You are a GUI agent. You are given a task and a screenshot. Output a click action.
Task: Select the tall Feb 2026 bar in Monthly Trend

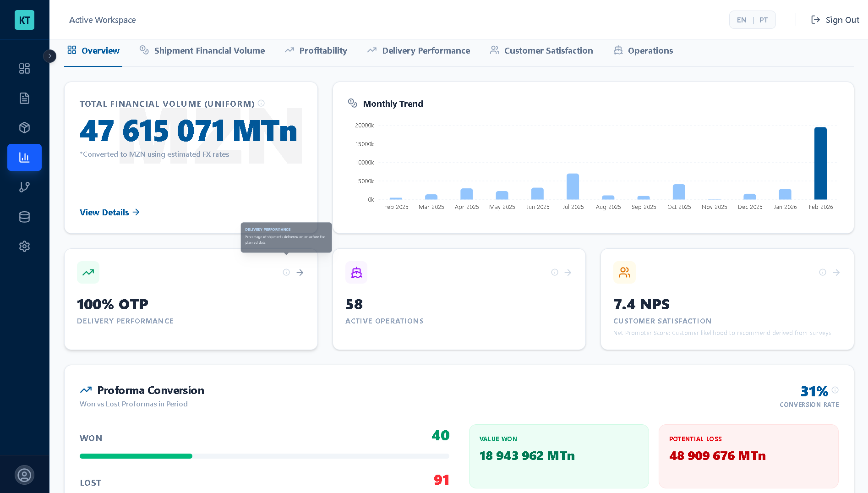coord(820,163)
